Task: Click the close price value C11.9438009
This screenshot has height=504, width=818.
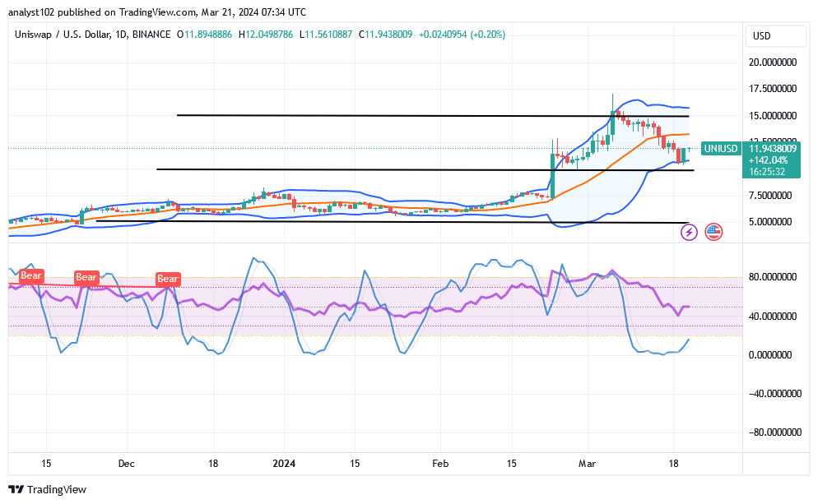Action: [385, 35]
